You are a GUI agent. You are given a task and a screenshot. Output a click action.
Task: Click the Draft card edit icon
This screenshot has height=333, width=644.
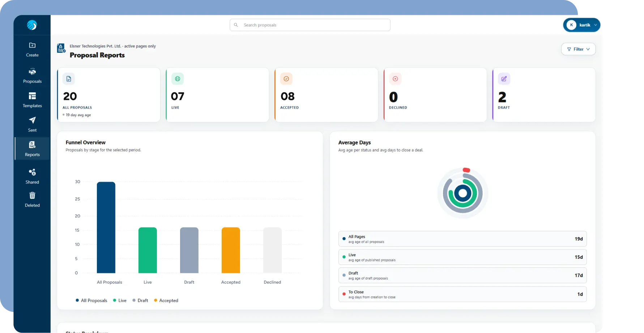click(504, 79)
